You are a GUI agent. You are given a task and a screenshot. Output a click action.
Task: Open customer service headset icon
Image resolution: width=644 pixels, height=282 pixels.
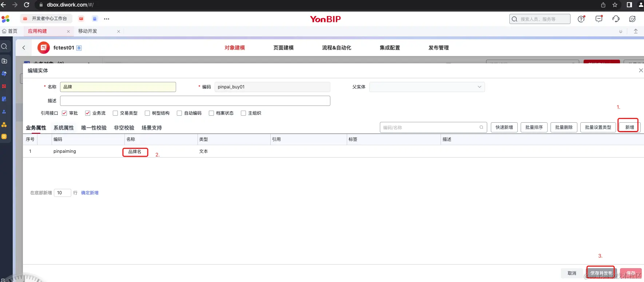pos(616,19)
